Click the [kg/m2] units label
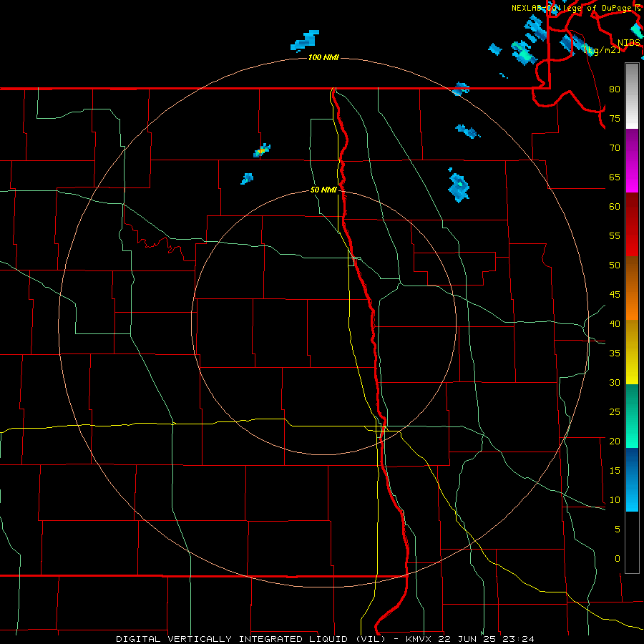 click(602, 50)
